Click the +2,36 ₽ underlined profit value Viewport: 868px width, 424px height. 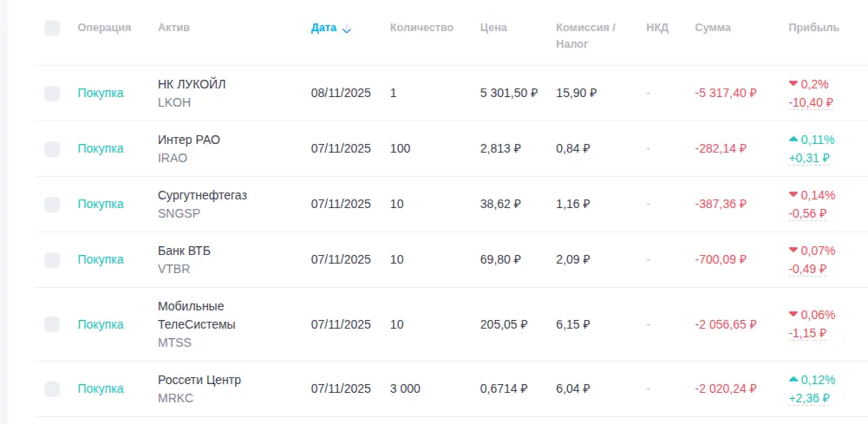pos(809,399)
